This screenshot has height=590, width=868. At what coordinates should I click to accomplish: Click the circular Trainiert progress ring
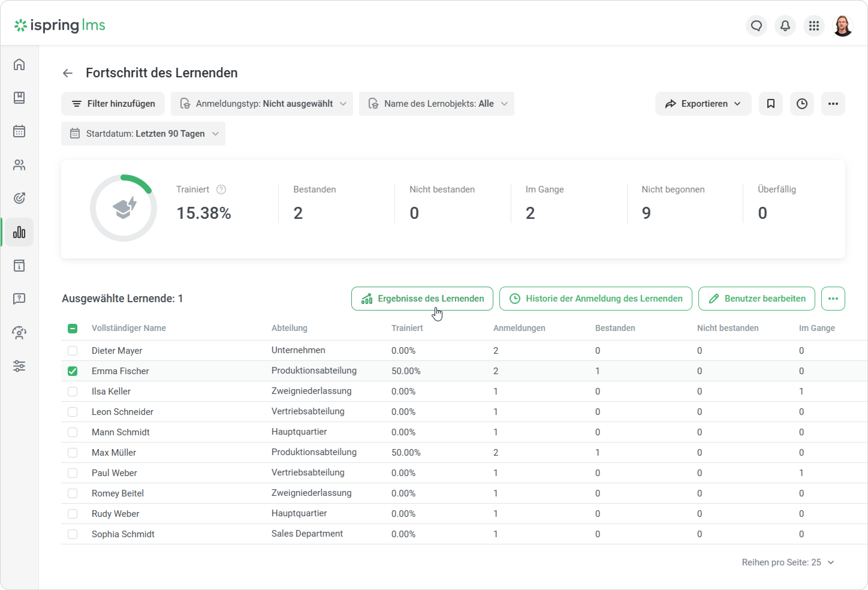click(123, 208)
